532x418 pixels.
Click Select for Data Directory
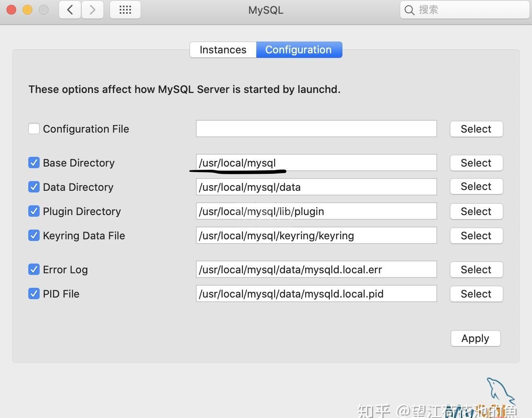tap(476, 186)
